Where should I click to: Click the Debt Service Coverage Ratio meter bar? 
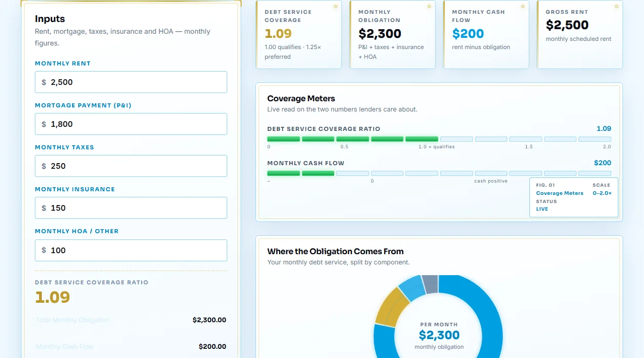point(439,139)
